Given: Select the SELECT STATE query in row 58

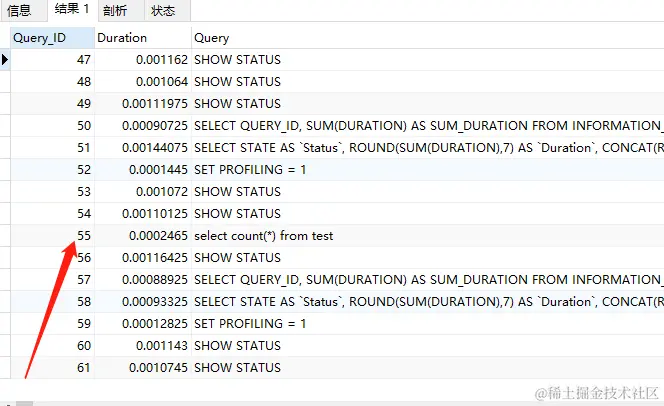Looking at the screenshot, I should point(428,301).
